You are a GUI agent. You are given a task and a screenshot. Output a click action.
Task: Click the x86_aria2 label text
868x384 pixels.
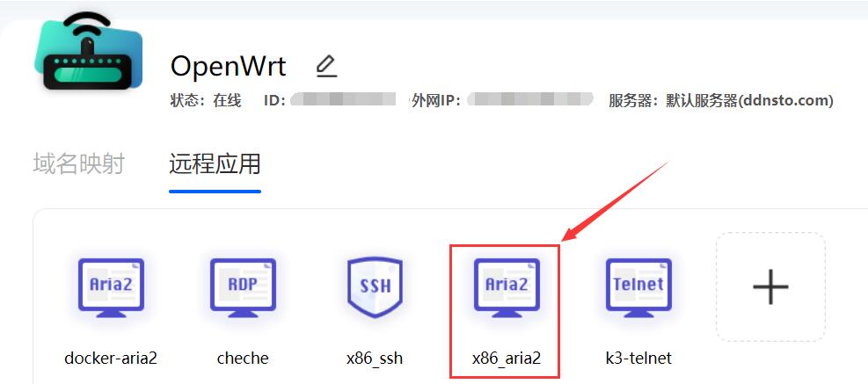[507, 359]
